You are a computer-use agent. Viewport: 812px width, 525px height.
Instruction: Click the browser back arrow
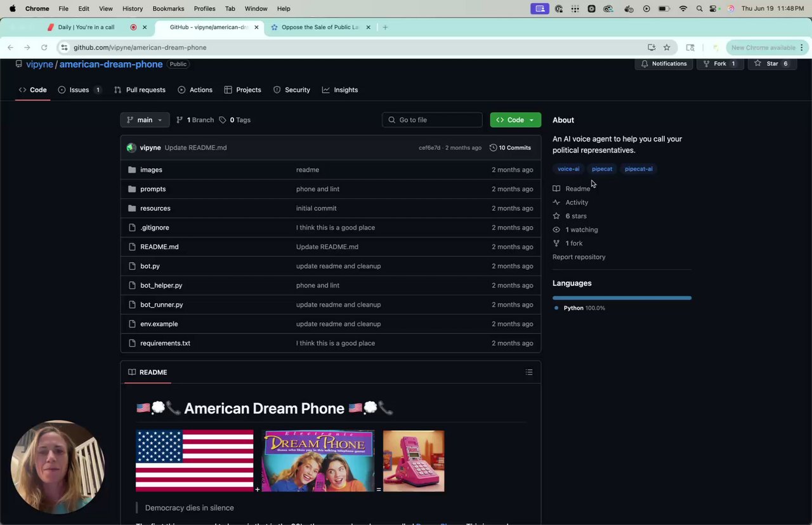click(10, 48)
